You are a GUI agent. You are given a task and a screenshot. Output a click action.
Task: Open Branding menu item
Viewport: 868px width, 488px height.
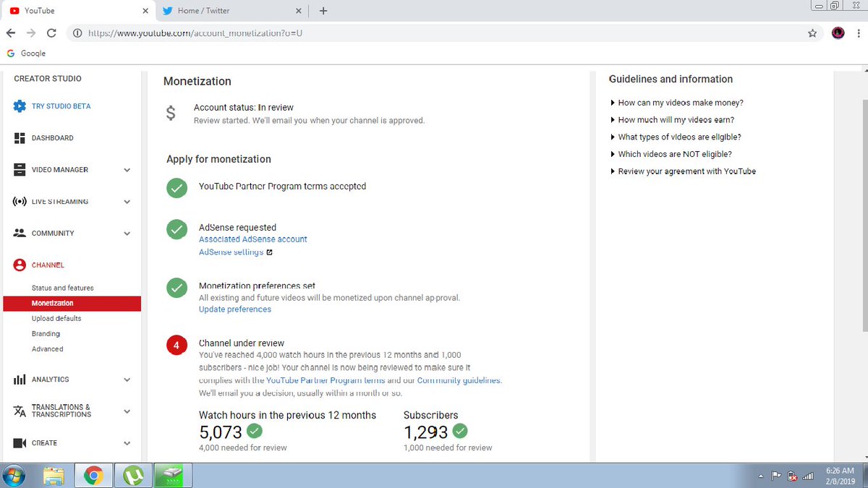click(46, 334)
